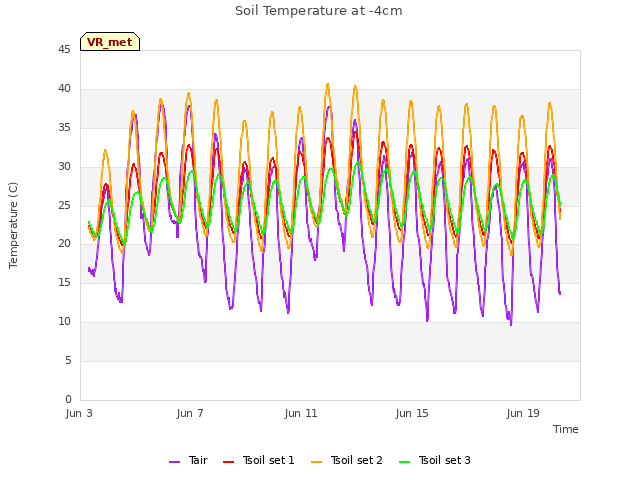The width and height of the screenshot is (640, 480).
Task: Click the Jun 11 x-axis label
Action: (x=301, y=413)
